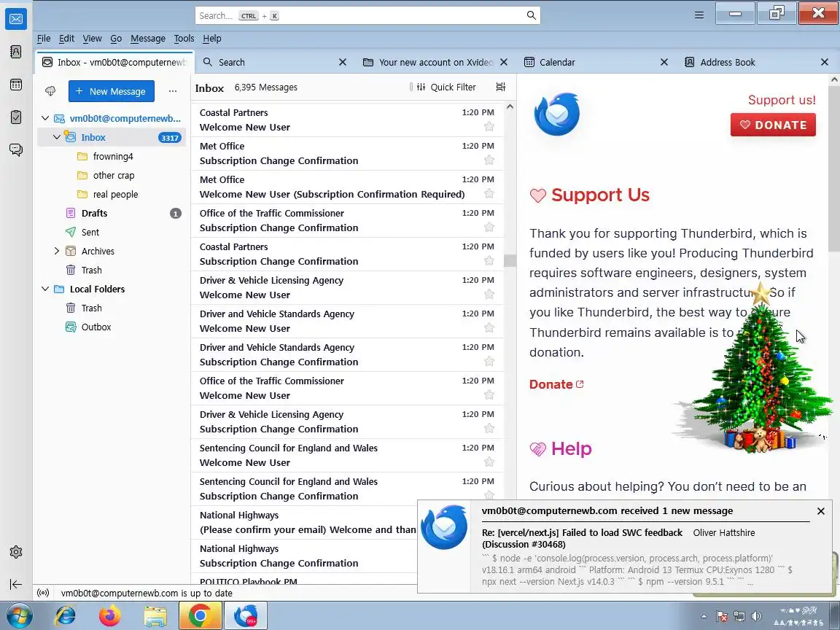Open File Explorer from taskbar
840x630 pixels.
coord(155,615)
